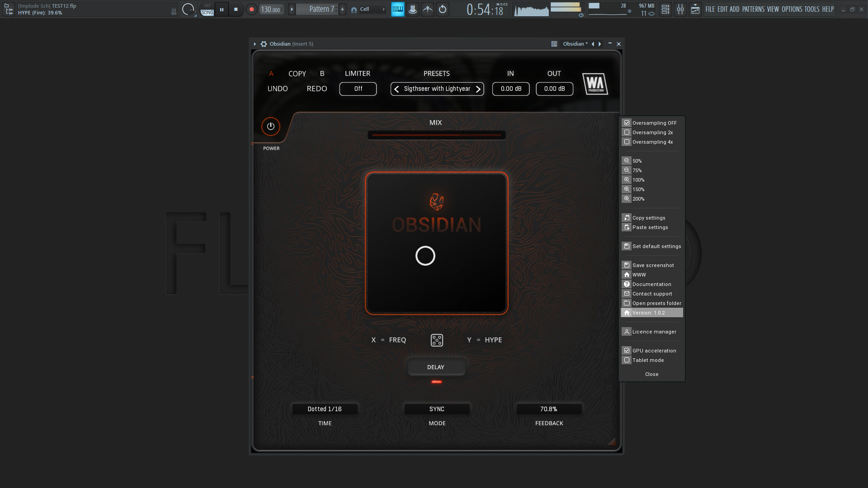The image size is (868, 488).
Task: Open Documentation from the menu
Action: tap(652, 284)
